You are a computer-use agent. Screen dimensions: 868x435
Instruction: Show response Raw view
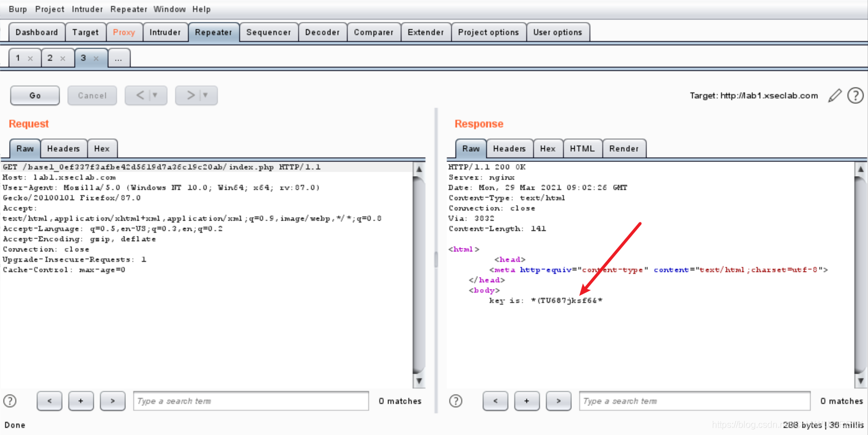(471, 148)
